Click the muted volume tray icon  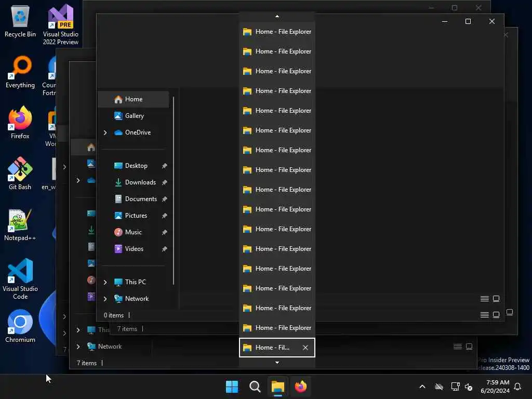469,387
